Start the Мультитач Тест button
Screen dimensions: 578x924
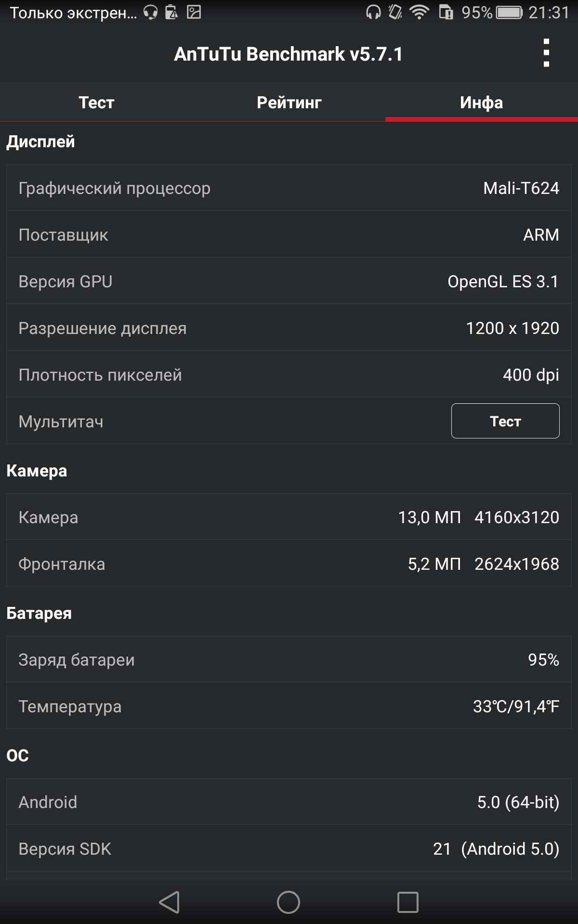tap(505, 421)
